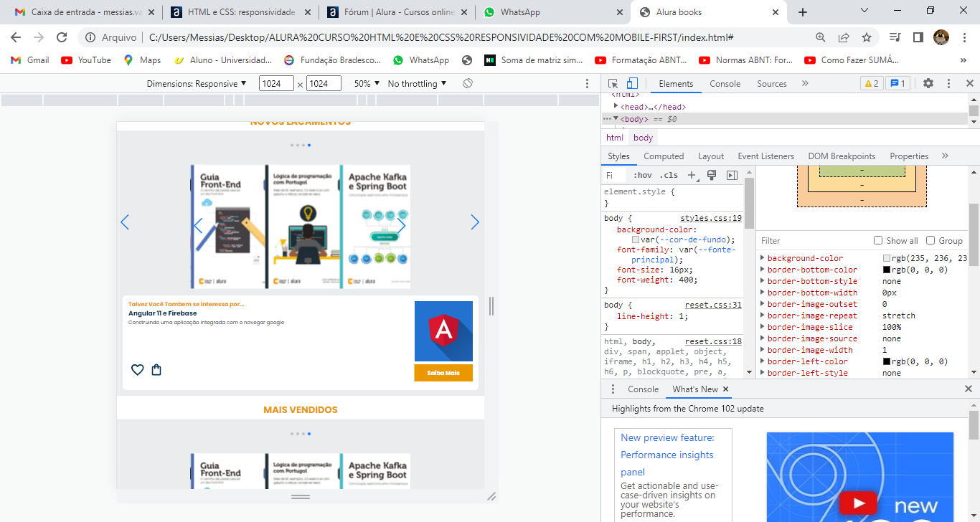Click the Apache Kafka e Spring Boot book cover
This screenshot has height=522, width=980.
[377, 227]
